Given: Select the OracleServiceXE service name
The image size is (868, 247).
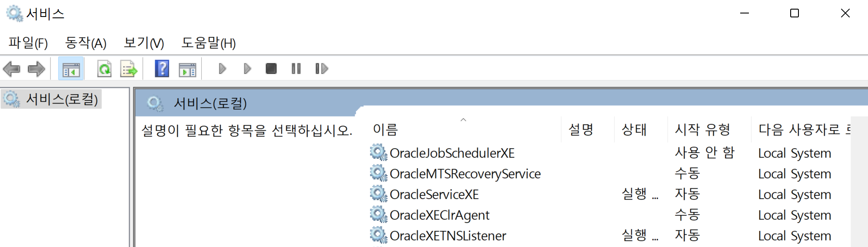Looking at the screenshot, I should (434, 194).
